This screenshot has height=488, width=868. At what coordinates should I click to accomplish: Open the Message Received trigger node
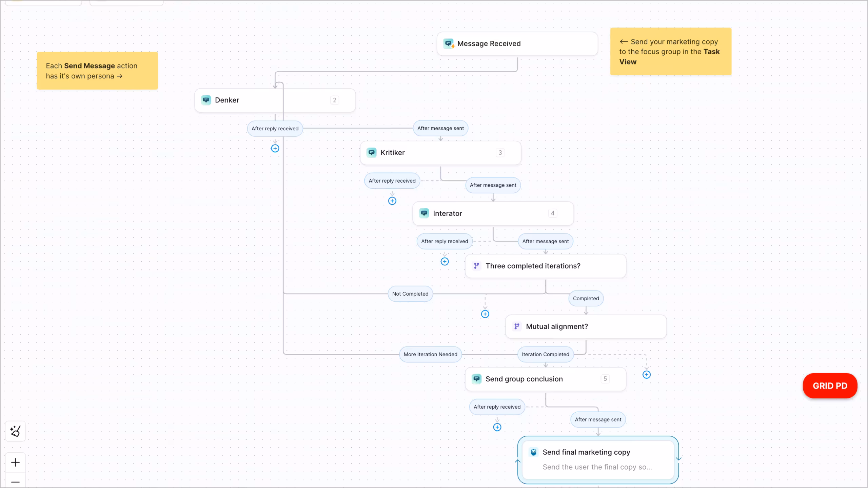(x=517, y=43)
